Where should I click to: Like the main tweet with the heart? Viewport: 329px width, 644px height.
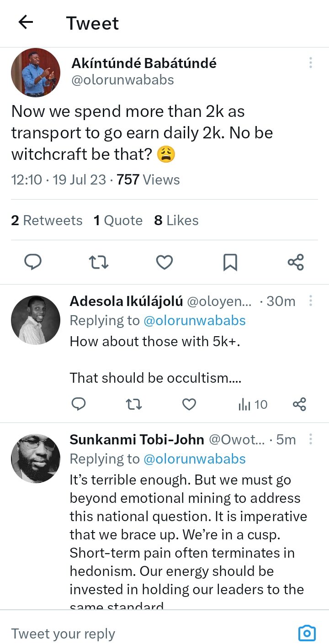pos(164,262)
